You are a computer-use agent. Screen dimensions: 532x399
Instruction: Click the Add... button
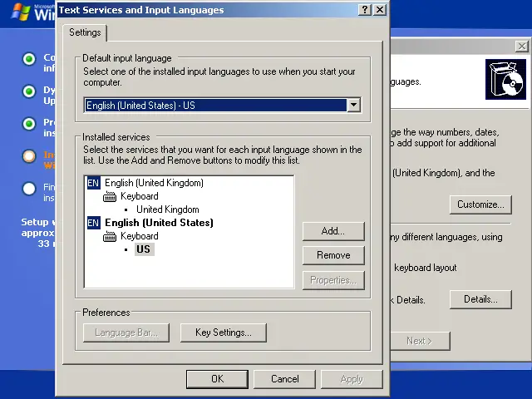click(x=332, y=231)
